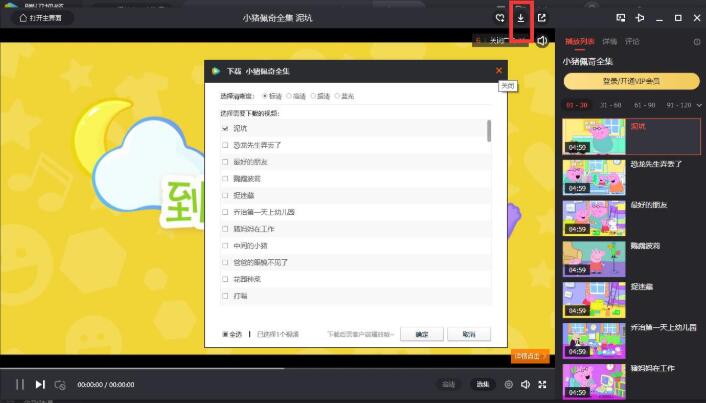
Task: Click the info circle icon in the sidebar
Action: [x=697, y=41]
